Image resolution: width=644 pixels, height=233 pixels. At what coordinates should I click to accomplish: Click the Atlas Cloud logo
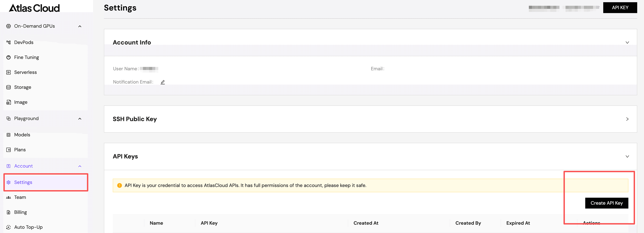(34, 8)
